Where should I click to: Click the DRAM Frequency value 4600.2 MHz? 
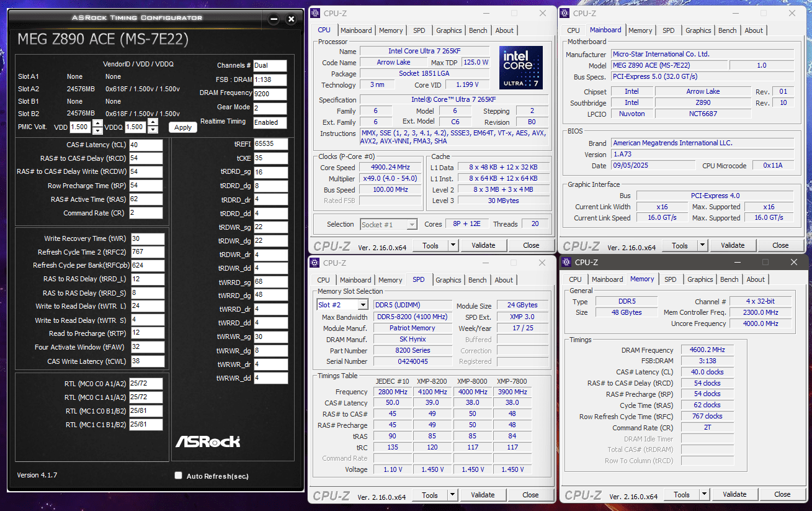click(x=707, y=350)
